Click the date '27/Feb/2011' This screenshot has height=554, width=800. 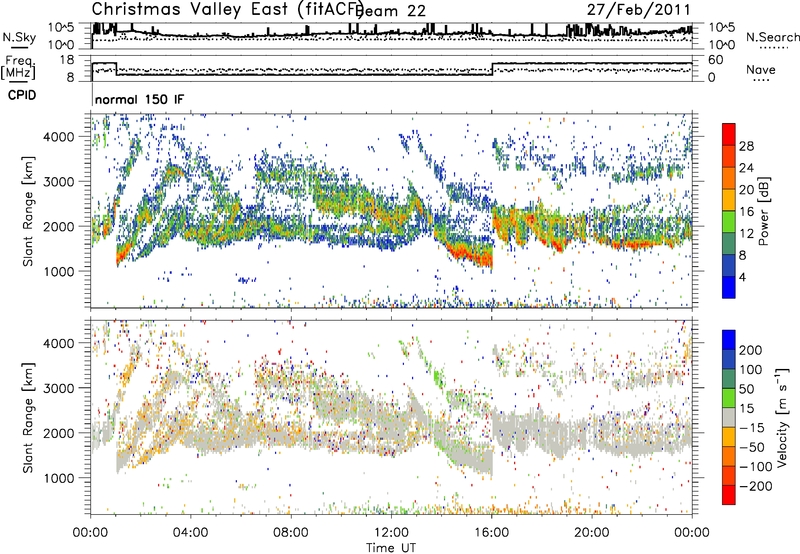click(638, 9)
